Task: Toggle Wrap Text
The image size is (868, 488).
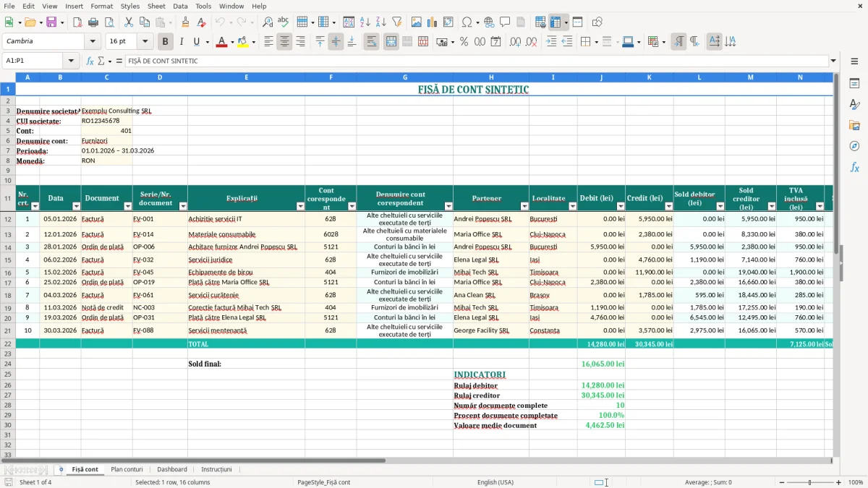Action: 372,42
